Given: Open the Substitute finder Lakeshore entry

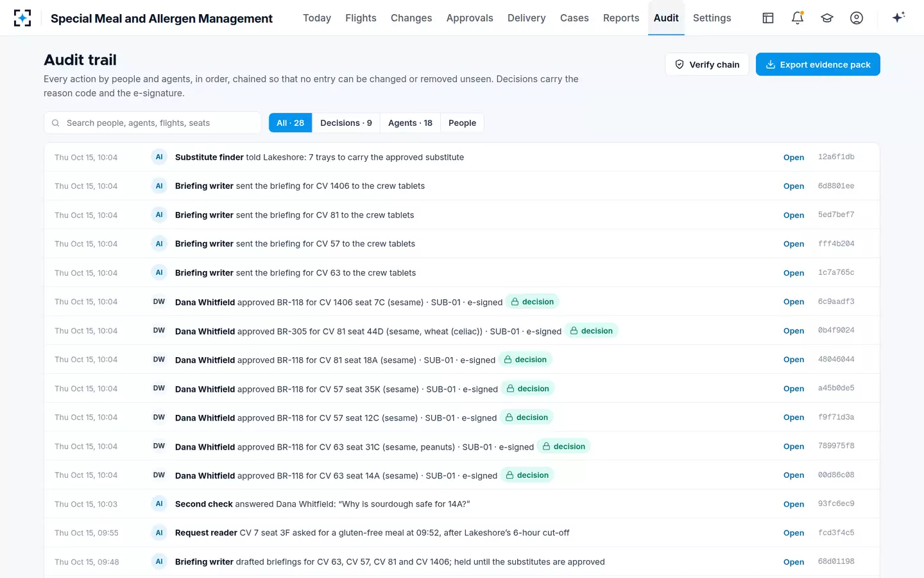Looking at the screenshot, I should click(794, 157).
